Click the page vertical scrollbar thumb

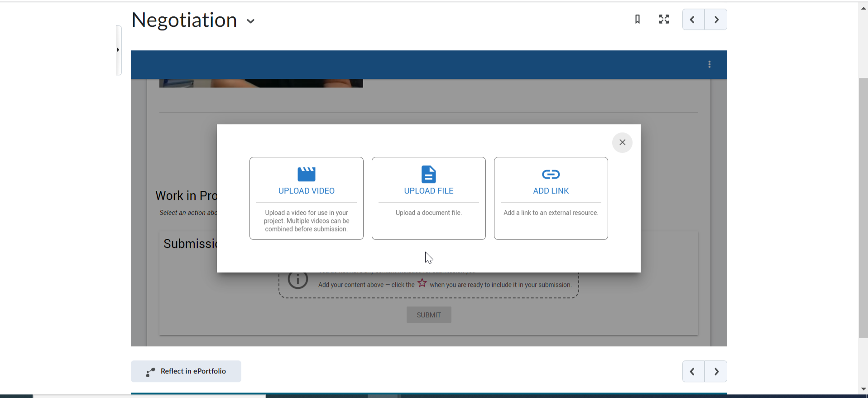click(863, 208)
